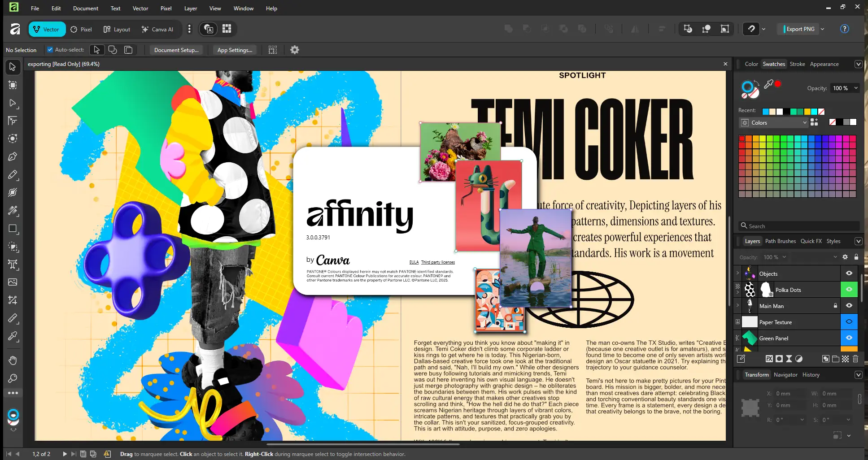The width and height of the screenshot is (868, 460).
Task: Hide the Objects layer
Action: [x=849, y=273]
